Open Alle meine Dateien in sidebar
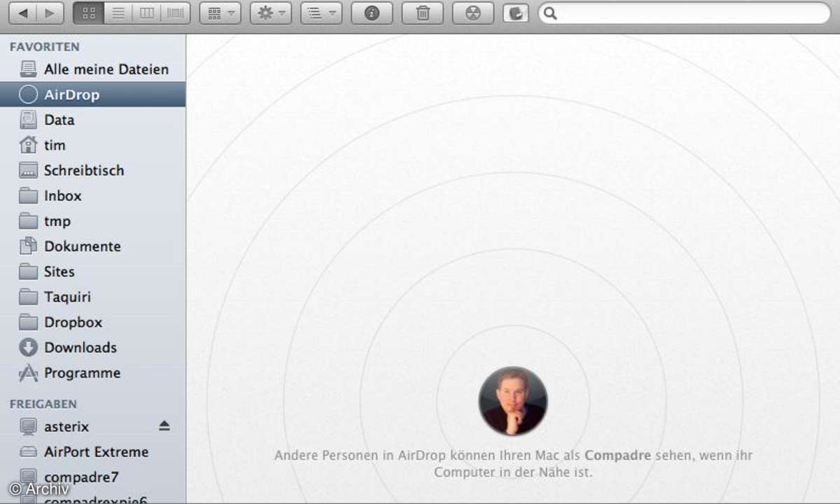The height and width of the screenshot is (504, 840). [92, 69]
